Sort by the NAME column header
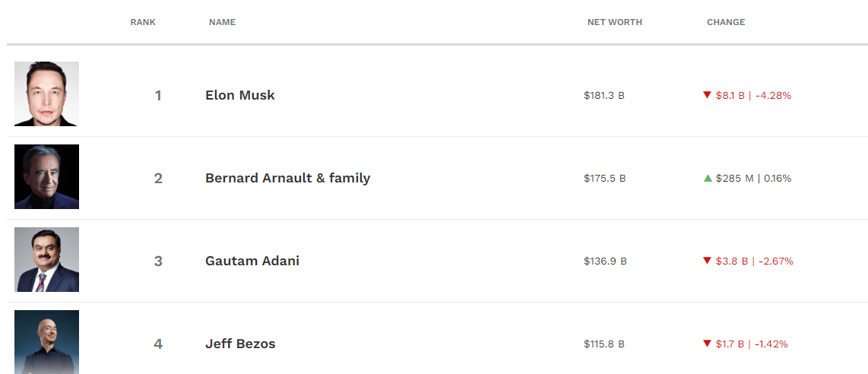This screenshot has height=374, width=868. pos(222,23)
